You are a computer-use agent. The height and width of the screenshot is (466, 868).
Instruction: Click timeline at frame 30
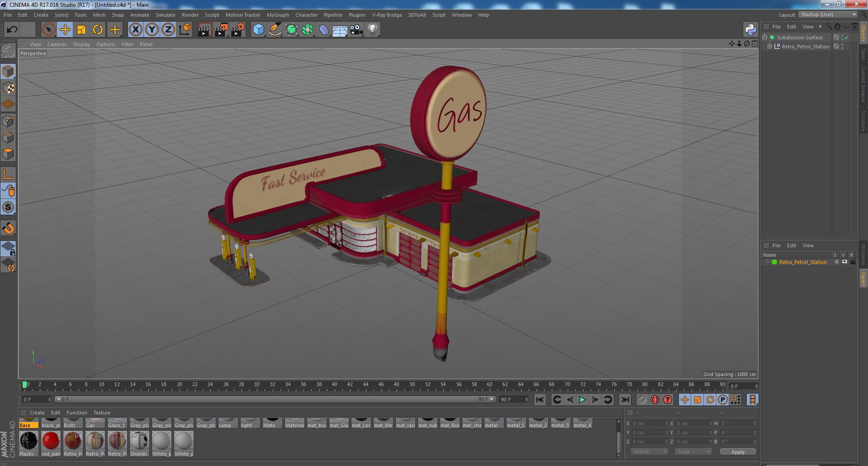click(256, 385)
